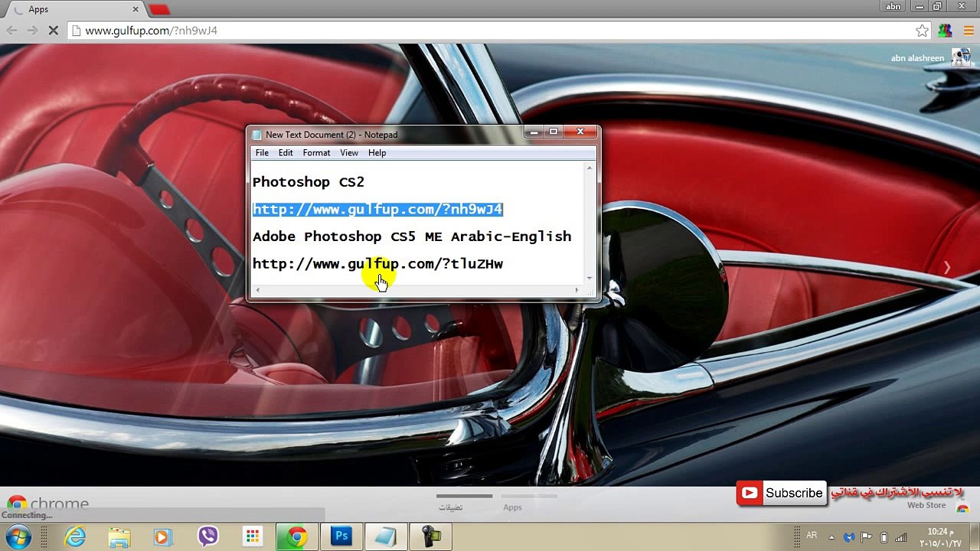Image resolution: width=980 pixels, height=551 pixels.
Task: Open the Chrome Web Store link
Action: (x=938, y=507)
